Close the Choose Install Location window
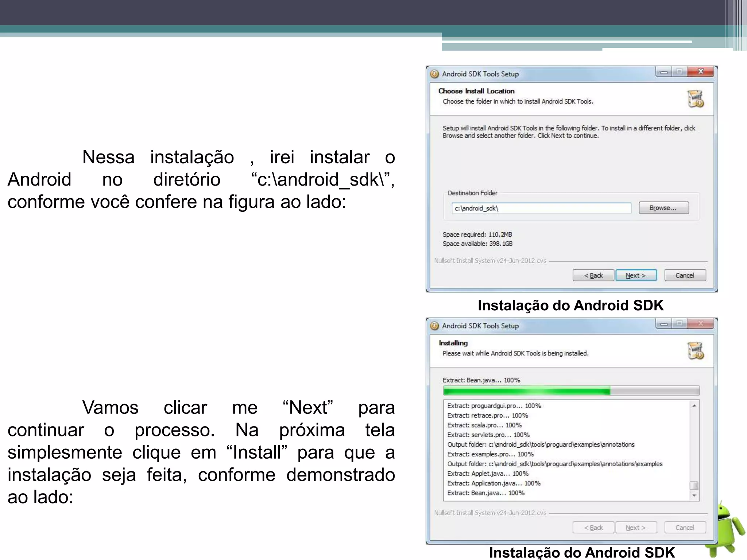The width and height of the screenshot is (747, 560). point(700,71)
